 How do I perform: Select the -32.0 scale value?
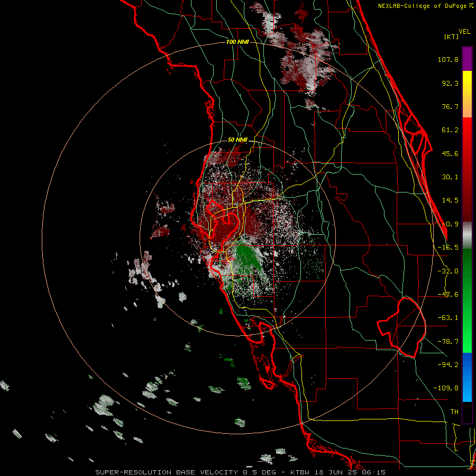[x=448, y=271]
